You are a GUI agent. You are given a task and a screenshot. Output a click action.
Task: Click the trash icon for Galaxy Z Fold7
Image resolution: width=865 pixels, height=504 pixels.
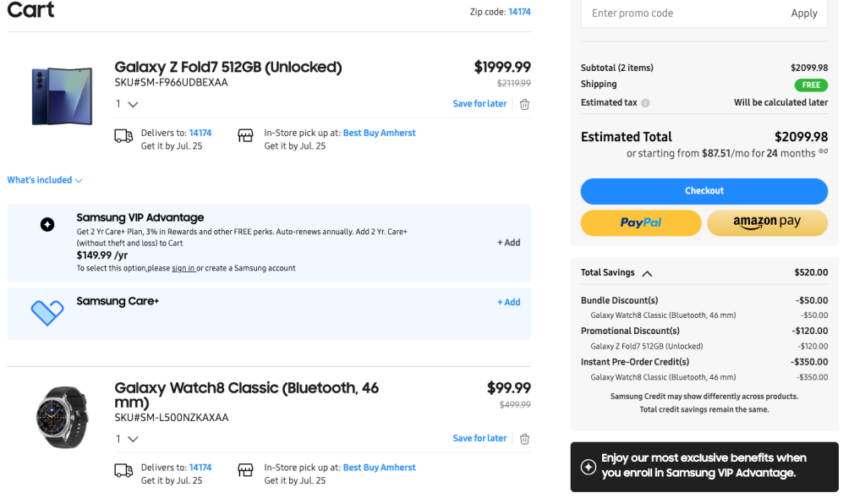coord(524,103)
